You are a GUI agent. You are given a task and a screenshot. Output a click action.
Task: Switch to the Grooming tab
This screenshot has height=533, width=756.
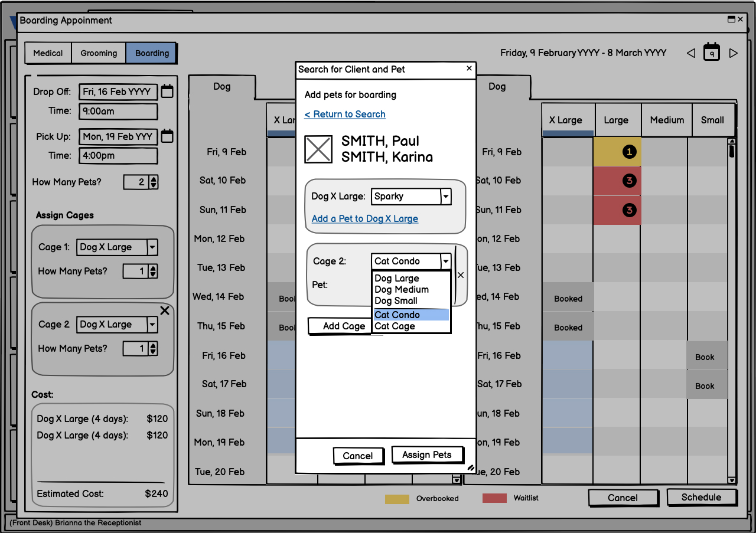(x=99, y=53)
